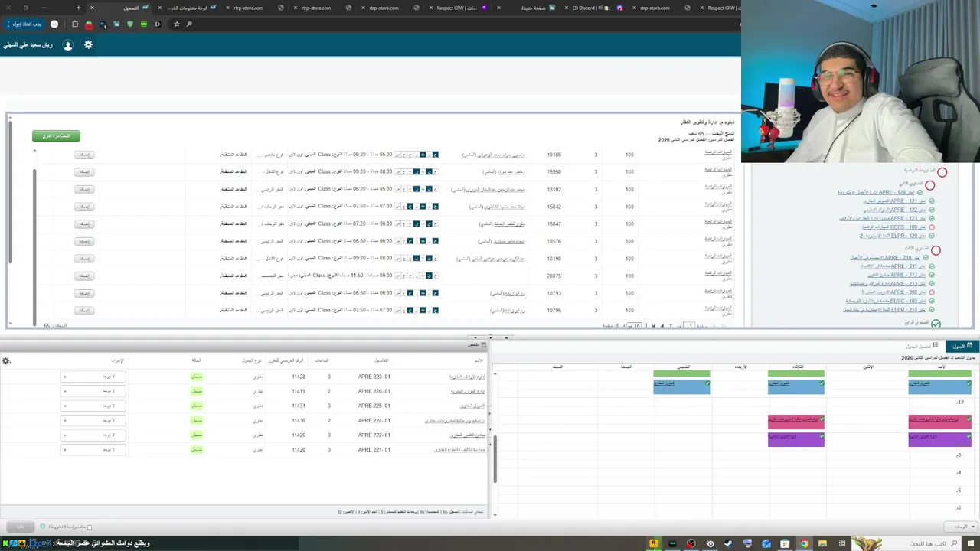Viewport: 980px width, 551px height.
Task: Open action dropdown for APRE 222-01
Action: point(93,435)
